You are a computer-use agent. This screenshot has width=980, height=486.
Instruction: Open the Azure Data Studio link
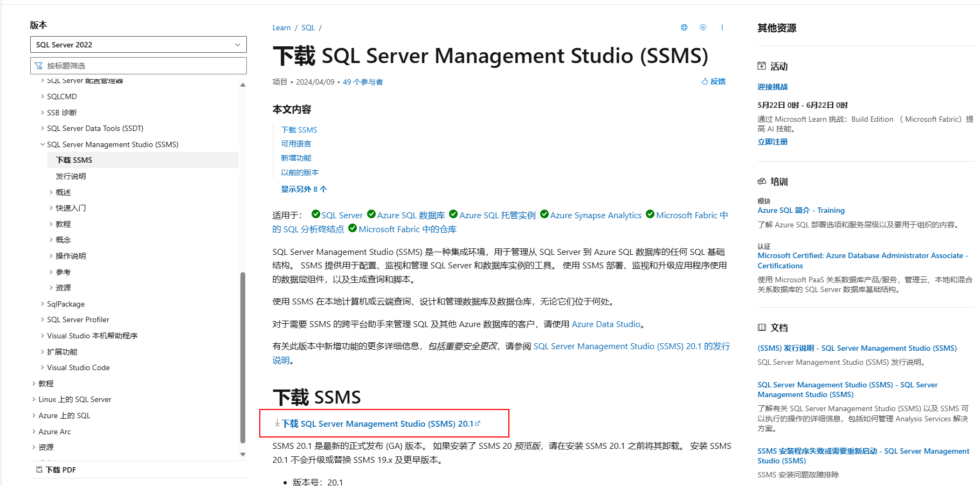click(x=606, y=324)
